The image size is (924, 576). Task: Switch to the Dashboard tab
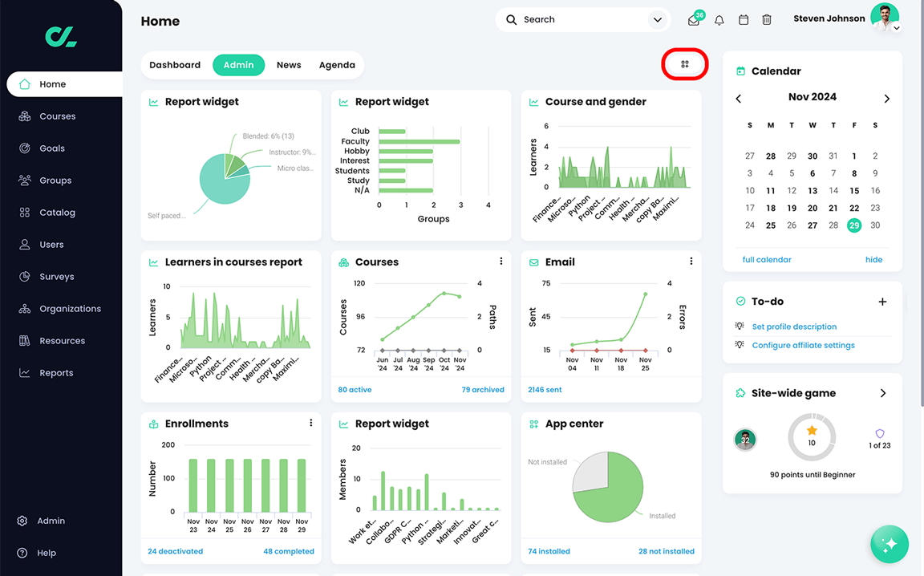click(x=174, y=65)
